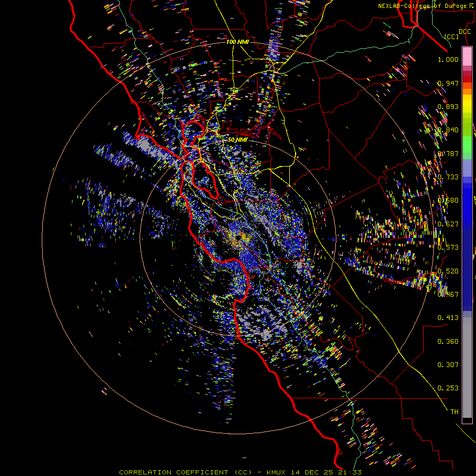Click the 0.467 legend value
The width and height of the screenshot is (476, 476).
(x=448, y=294)
